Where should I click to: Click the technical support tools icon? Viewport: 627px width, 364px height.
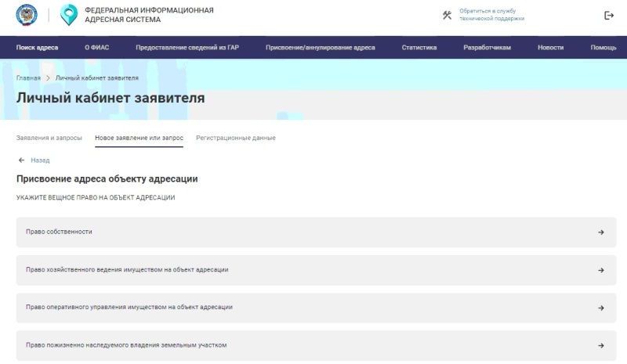pos(447,15)
